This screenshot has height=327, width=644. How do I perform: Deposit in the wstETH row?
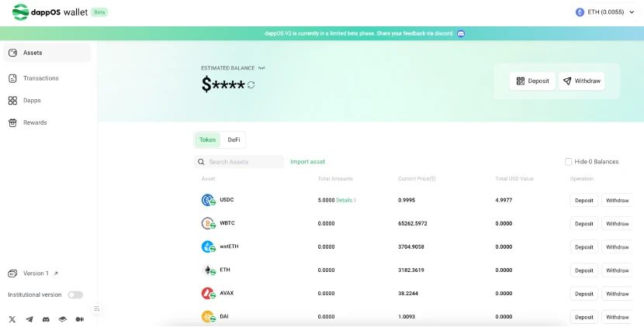click(584, 247)
